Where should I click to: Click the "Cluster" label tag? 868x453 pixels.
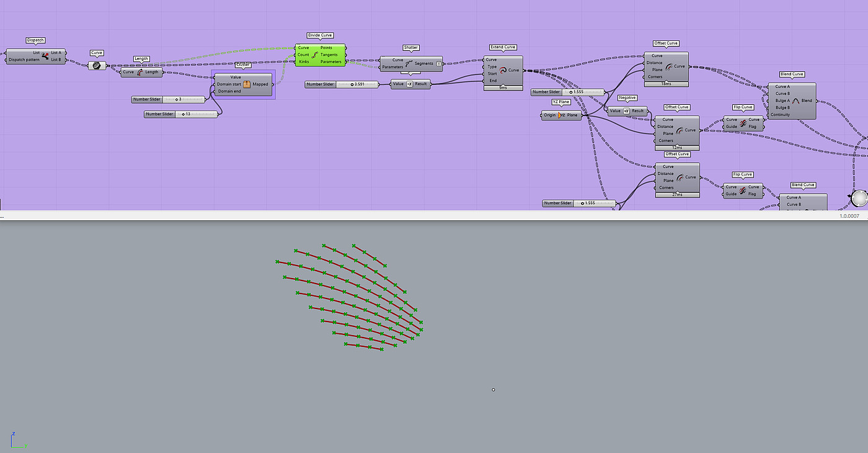click(243, 65)
